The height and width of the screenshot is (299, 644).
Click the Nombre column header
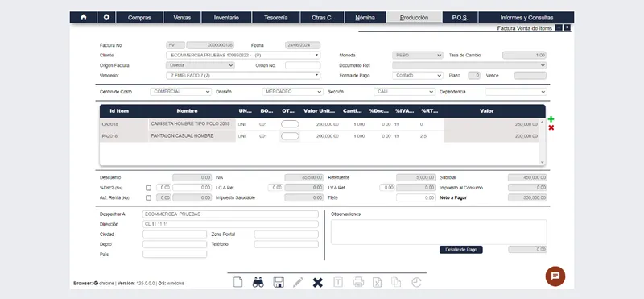click(187, 111)
